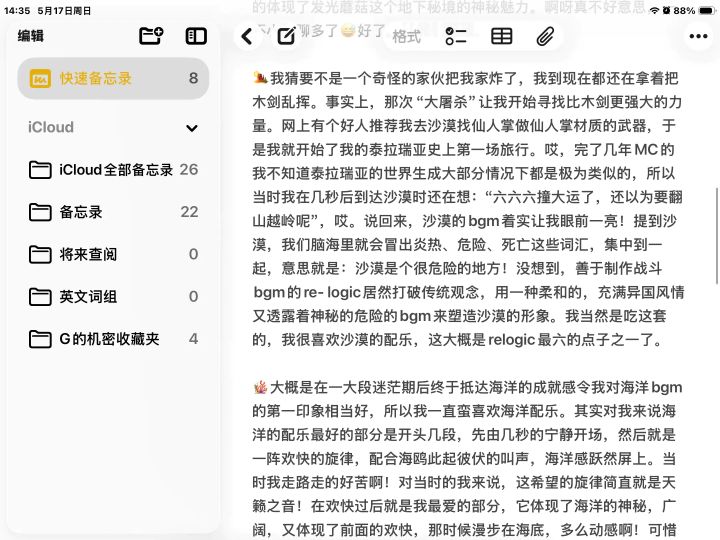The image size is (720, 540).
Task: Click the battery indicator in status bar
Action: (706, 11)
